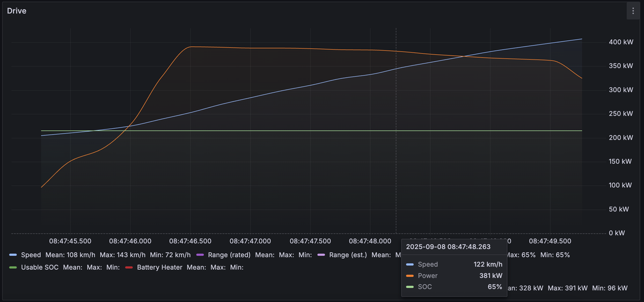Click the SOC legend value 'Min: 65%'
This screenshot has height=302, width=644.
(x=555, y=255)
